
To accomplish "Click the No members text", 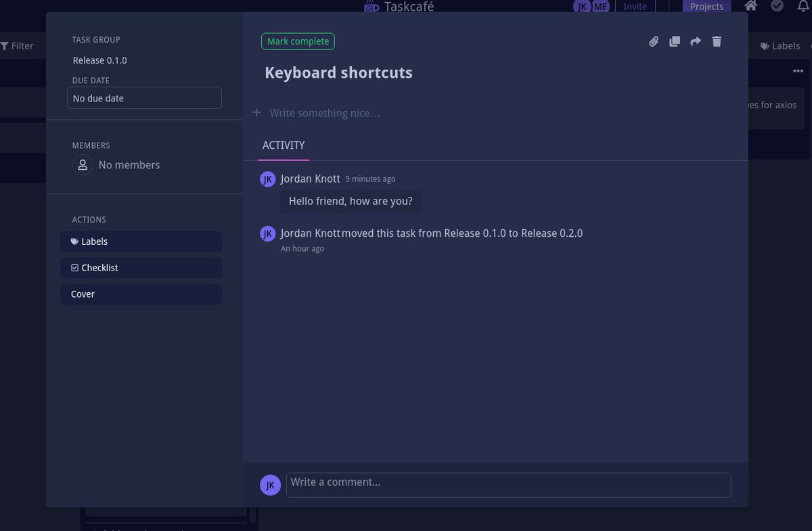I will [x=129, y=165].
